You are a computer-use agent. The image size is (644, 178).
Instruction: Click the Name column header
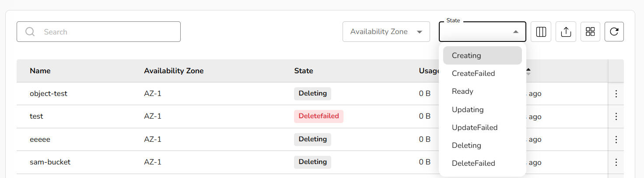point(40,71)
